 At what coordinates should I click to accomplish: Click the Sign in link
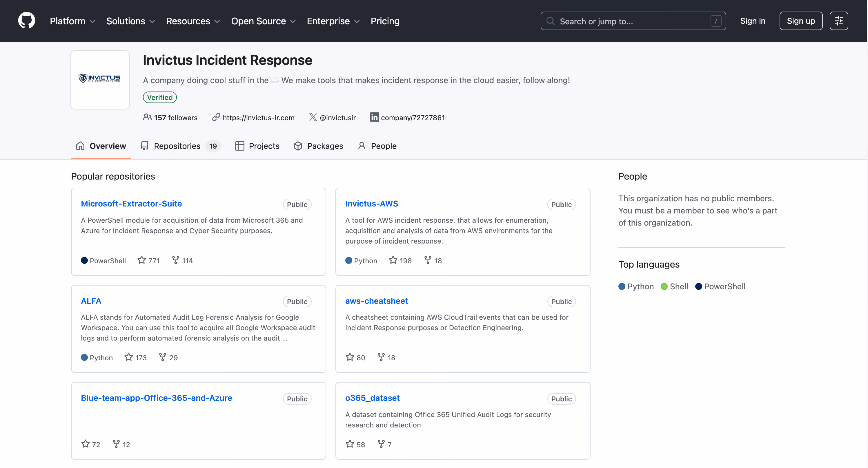coord(752,21)
